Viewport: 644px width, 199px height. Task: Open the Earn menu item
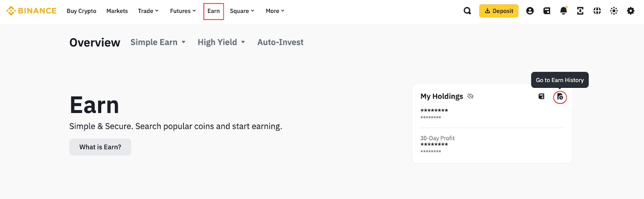coord(214,11)
